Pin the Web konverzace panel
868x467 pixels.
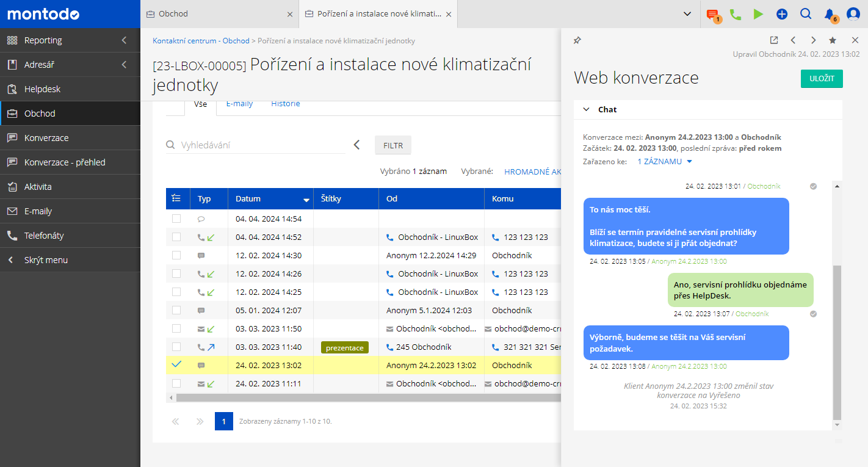tap(577, 40)
